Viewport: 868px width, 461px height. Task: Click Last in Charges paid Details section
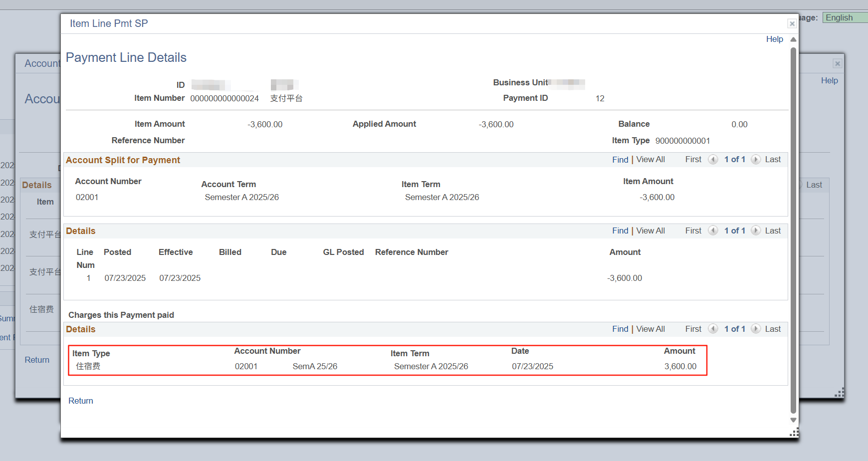[773, 329]
